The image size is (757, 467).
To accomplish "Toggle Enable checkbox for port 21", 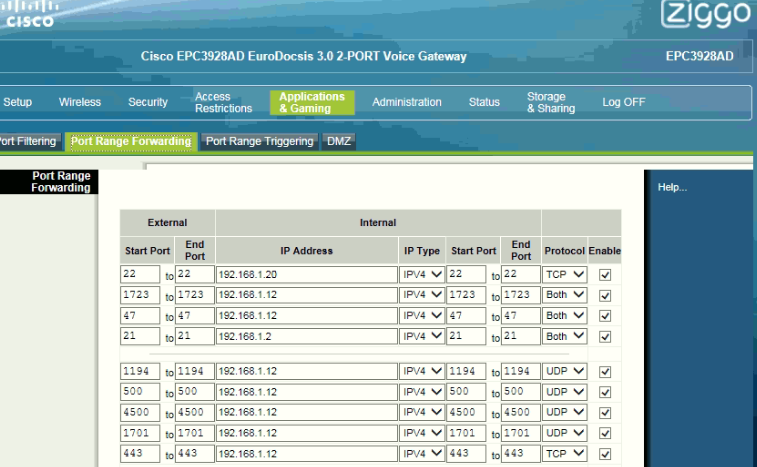I will click(x=604, y=337).
